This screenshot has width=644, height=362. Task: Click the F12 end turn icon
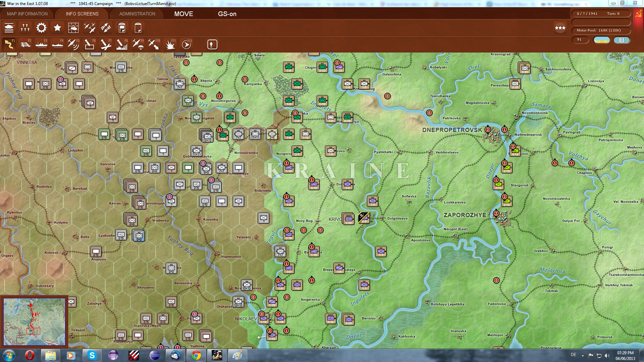[x=186, y=44]
